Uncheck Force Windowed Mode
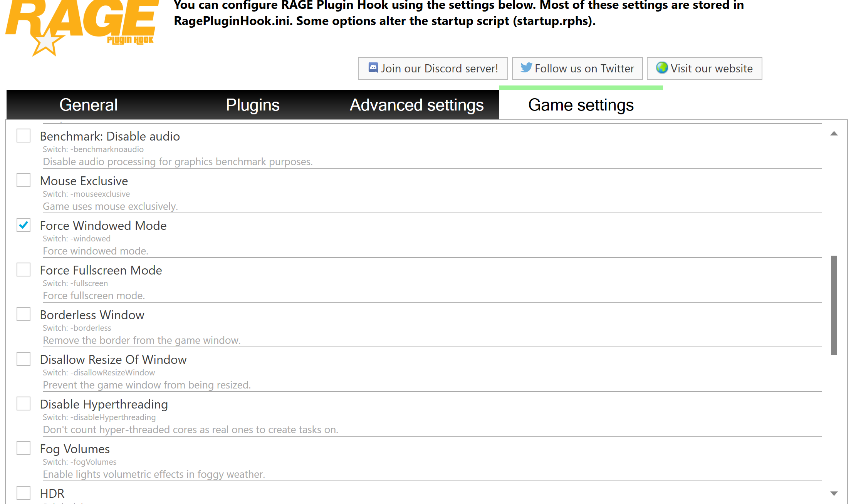 23,225
